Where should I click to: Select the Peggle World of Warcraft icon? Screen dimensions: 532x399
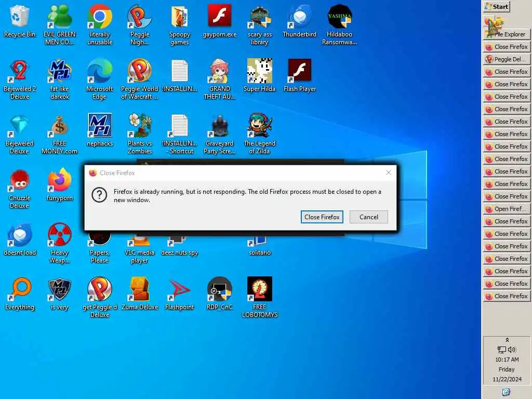[139, 79]
